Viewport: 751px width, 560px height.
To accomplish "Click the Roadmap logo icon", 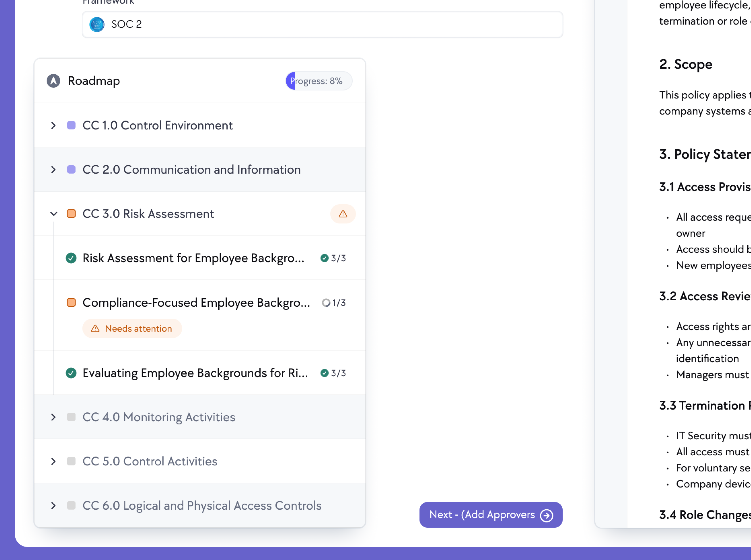I will [x=53, y=81].
